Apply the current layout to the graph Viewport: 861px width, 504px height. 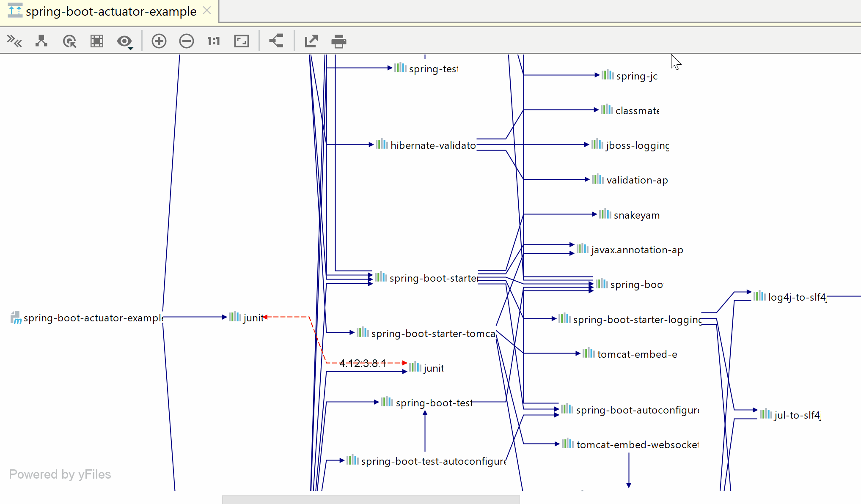(x=41, y=41)
